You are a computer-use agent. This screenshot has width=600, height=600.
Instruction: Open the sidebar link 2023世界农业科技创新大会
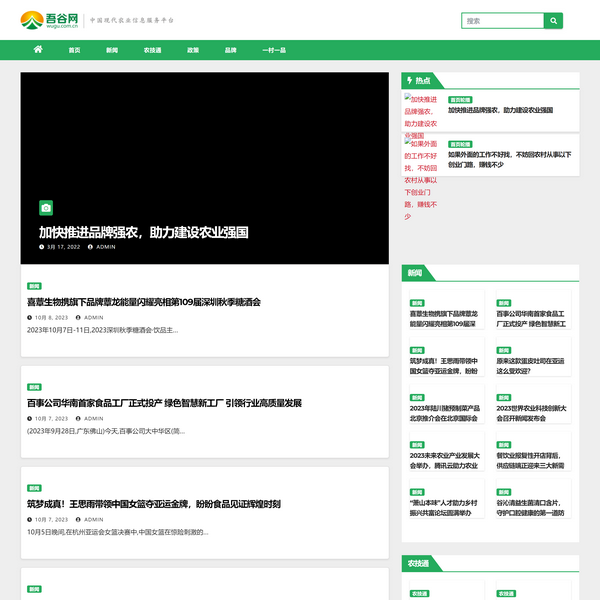point(531,412)
